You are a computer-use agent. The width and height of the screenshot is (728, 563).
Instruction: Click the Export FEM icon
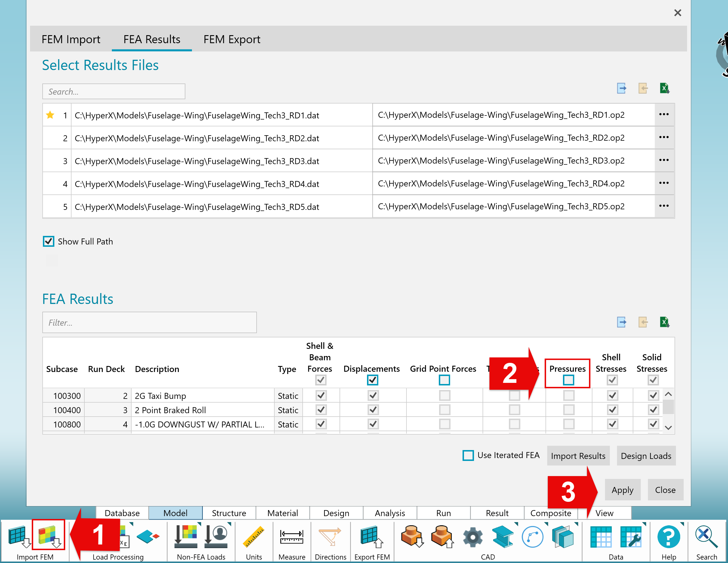click(372, 537)
